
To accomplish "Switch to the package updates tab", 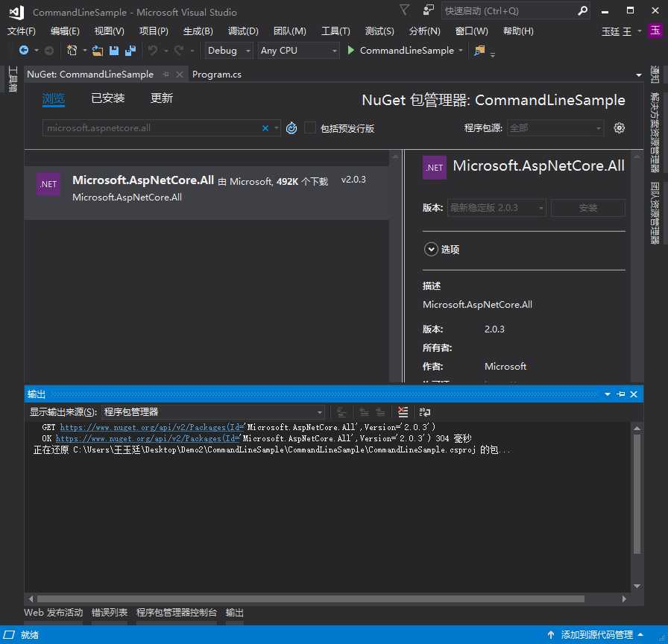I will point(162,98).
